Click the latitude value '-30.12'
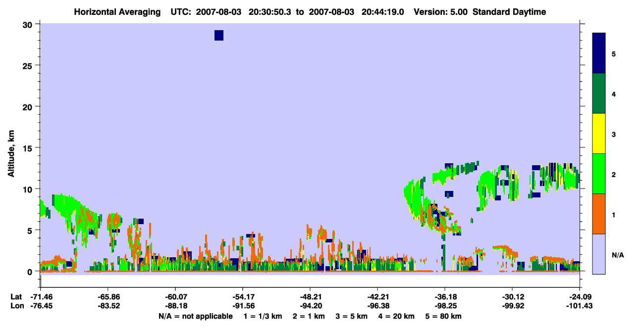This screenshot has width=644, height=330. coord(512,297)
